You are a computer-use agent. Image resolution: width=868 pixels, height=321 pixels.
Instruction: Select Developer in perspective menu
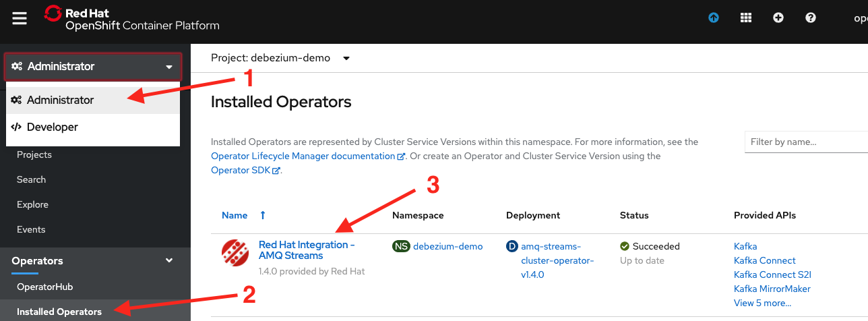pyautogui.click(x=53, y=127)
